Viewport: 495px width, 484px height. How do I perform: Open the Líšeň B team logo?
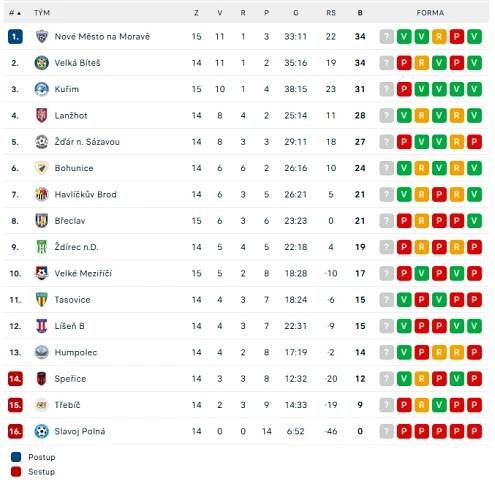[x=42, y=326]
